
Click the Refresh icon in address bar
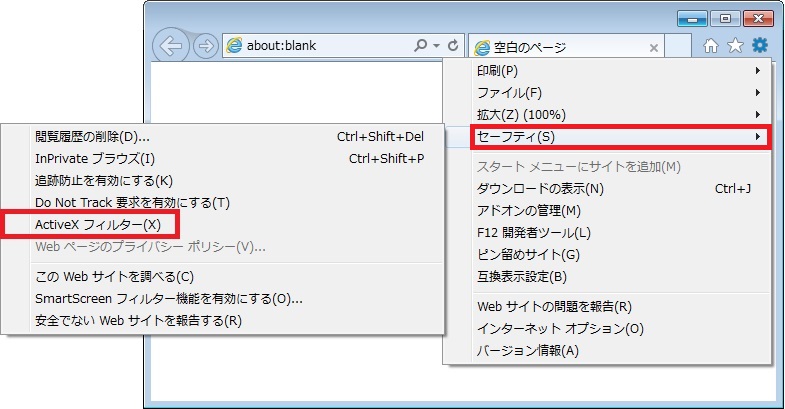(x=453, y=45)
